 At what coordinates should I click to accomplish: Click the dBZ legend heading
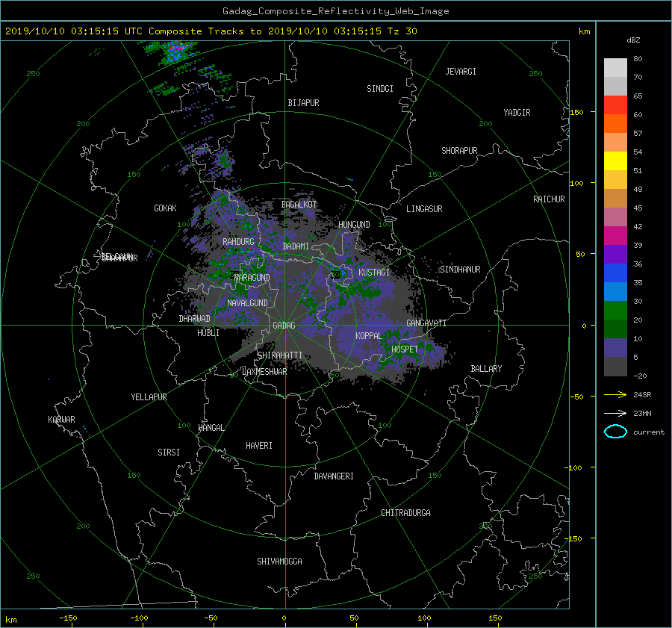click(633, 40)
